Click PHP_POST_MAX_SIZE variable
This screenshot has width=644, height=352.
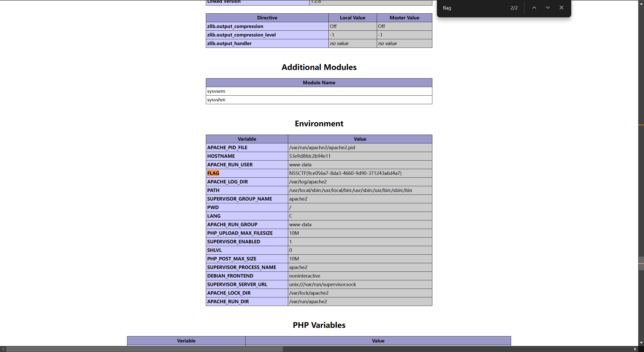coord(232,259)
